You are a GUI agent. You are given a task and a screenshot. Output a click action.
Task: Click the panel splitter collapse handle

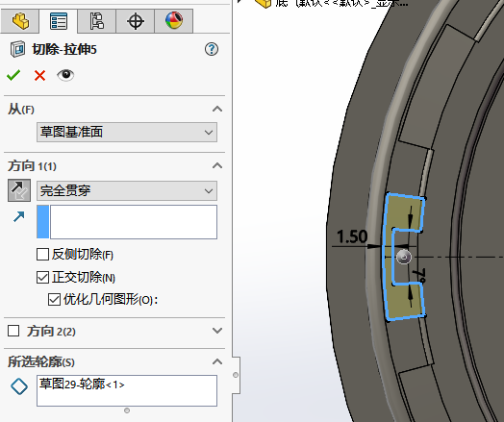tap(236, 375)
